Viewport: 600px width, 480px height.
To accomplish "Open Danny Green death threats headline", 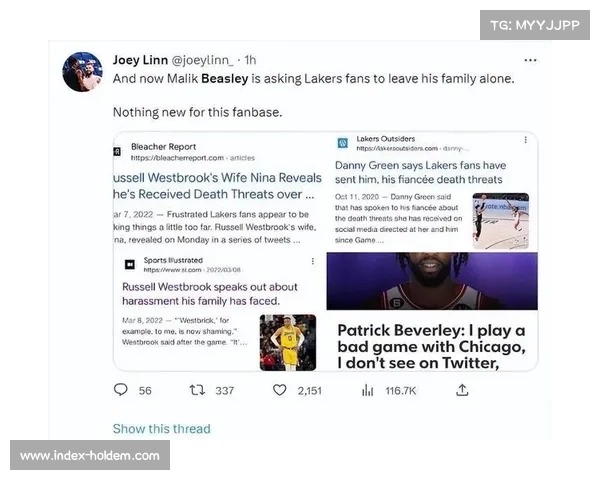I will (x=421, y=172).
